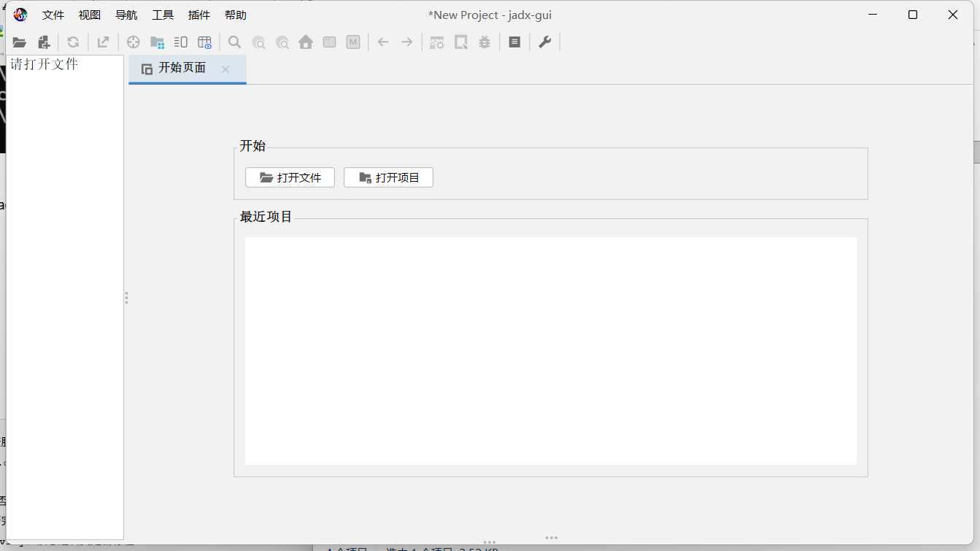This screenshot has width=980, height=551.
Task: Minimize the jadx-gui window
Action: pos(872,15)
